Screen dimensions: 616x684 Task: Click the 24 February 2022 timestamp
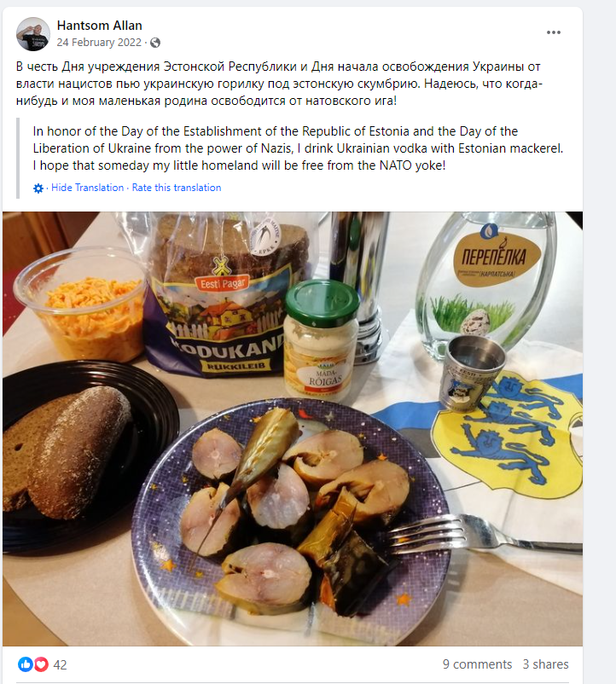pos(99,43)
